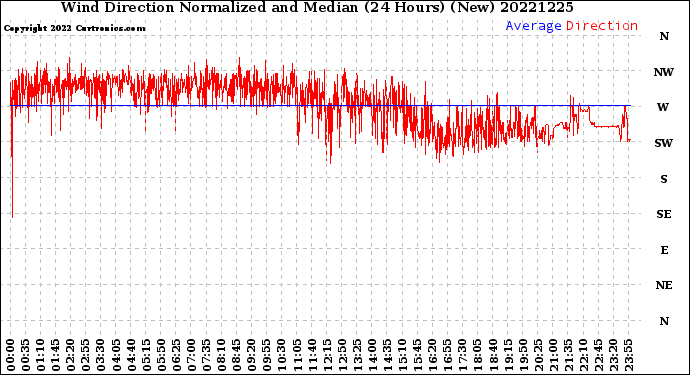Click the 07:35 time axis label
This screenshot has width=690, height=375.
(206, 356)
